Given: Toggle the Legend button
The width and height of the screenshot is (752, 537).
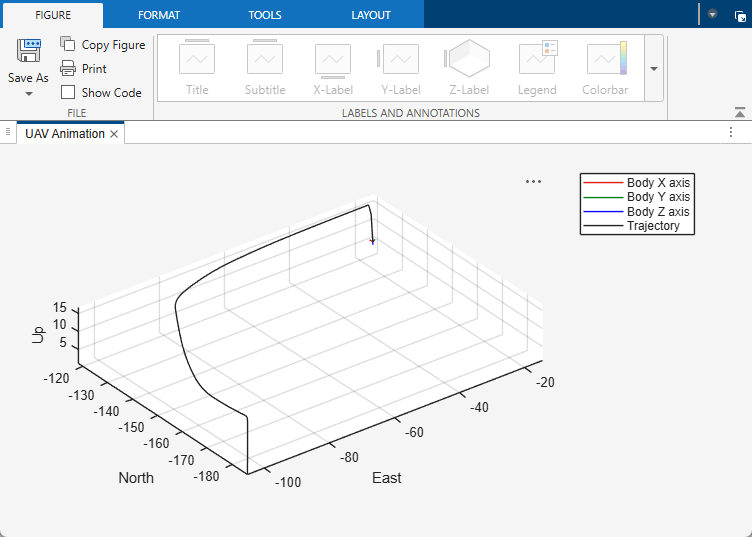Looking at the screenshot, I should pyautogui.click(x=537, y=68).
